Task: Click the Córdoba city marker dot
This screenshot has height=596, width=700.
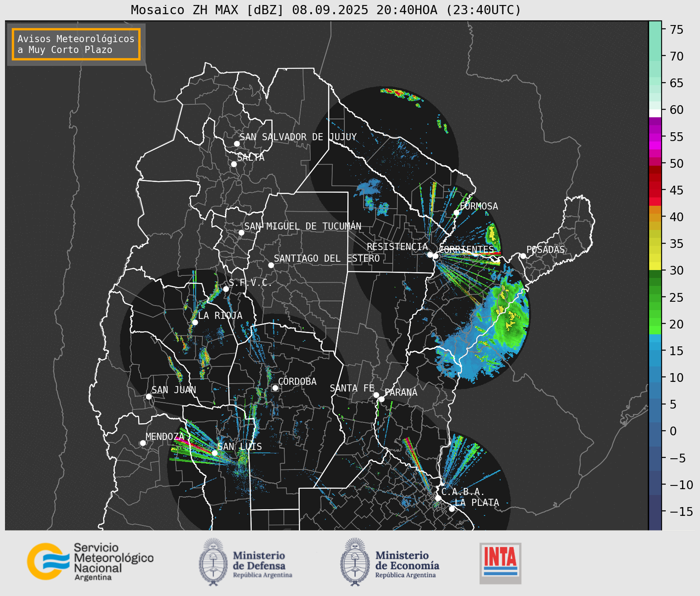Action: tap(275, 388)
